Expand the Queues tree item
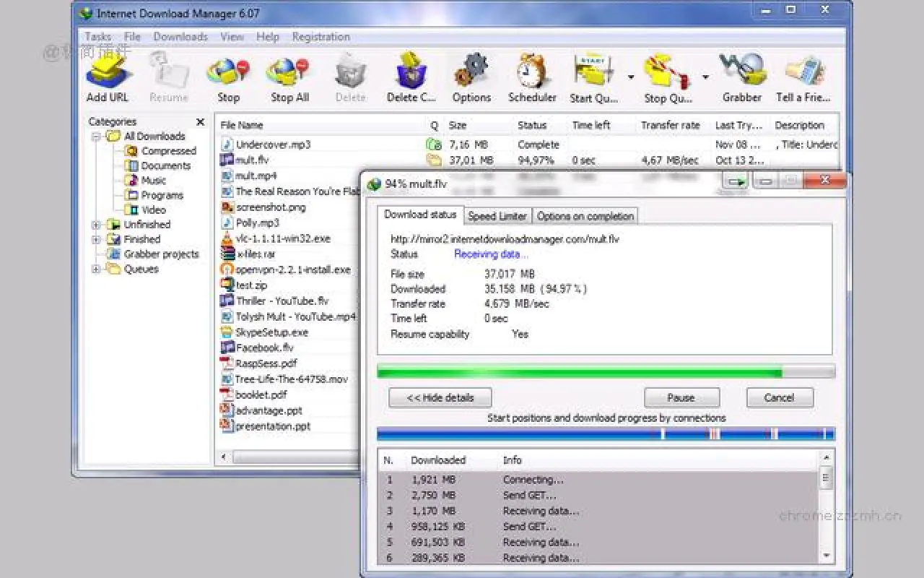 pyautogui.click(x=96, y=269)
